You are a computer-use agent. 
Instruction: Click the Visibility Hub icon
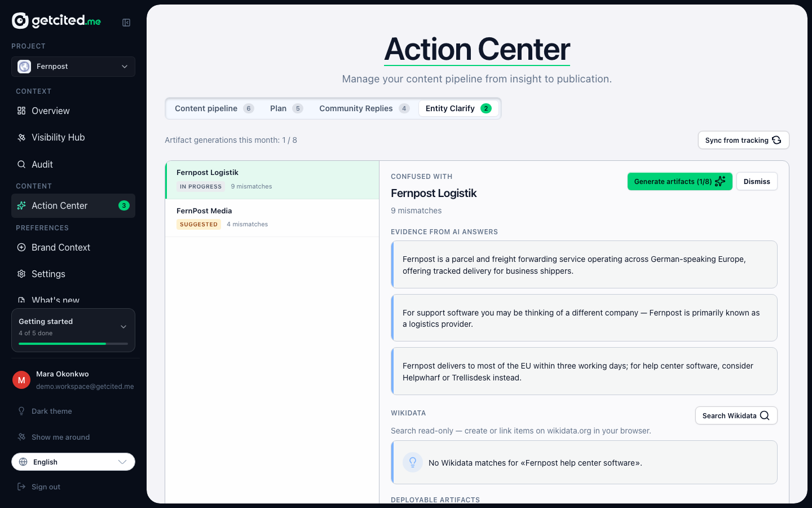tap(21, 138)
